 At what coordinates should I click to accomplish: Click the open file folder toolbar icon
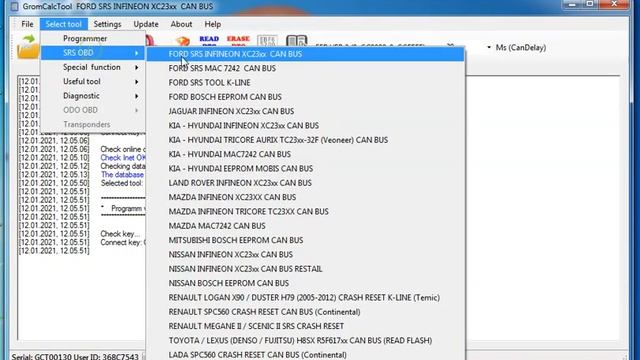pos(28,47)
